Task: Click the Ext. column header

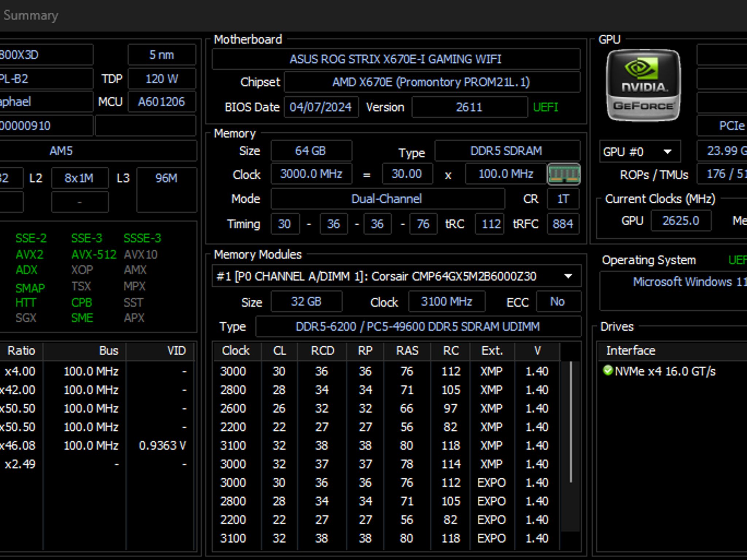Action: (492, 350)
